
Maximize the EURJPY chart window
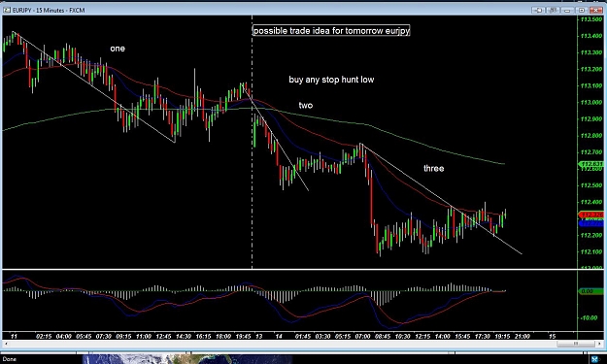582,10
